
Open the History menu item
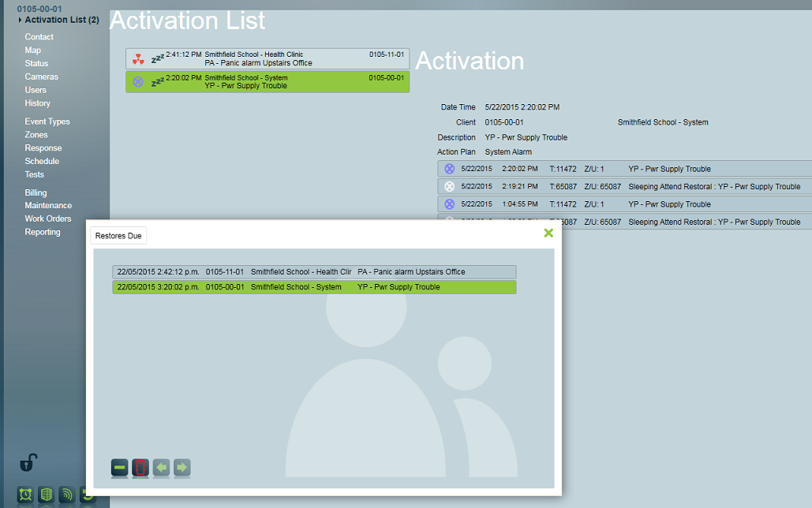tap(37, 103)
